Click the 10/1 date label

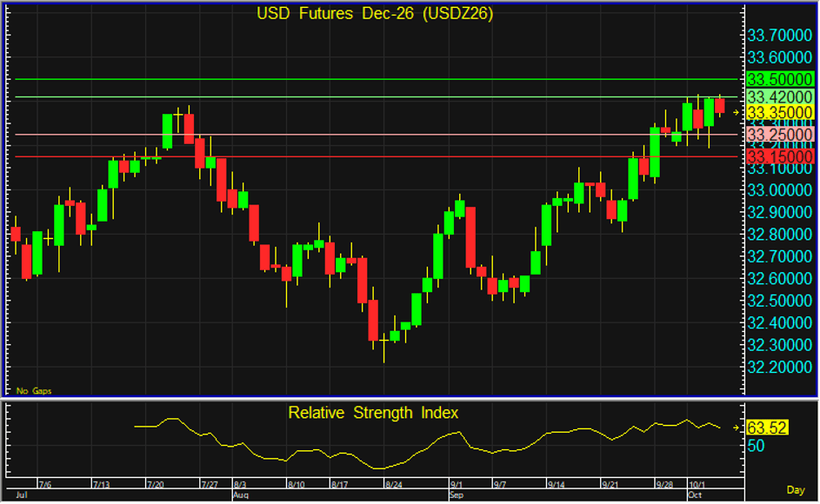tap(697, 485)
